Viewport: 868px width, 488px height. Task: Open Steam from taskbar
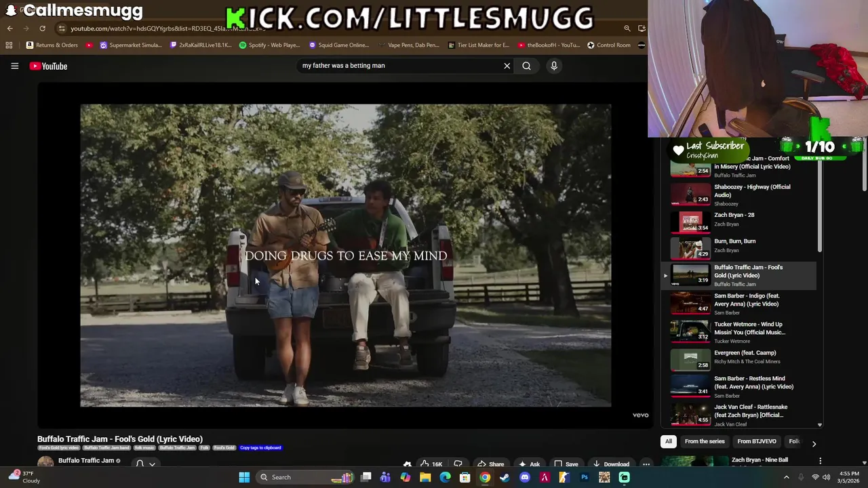coord(505,477)
